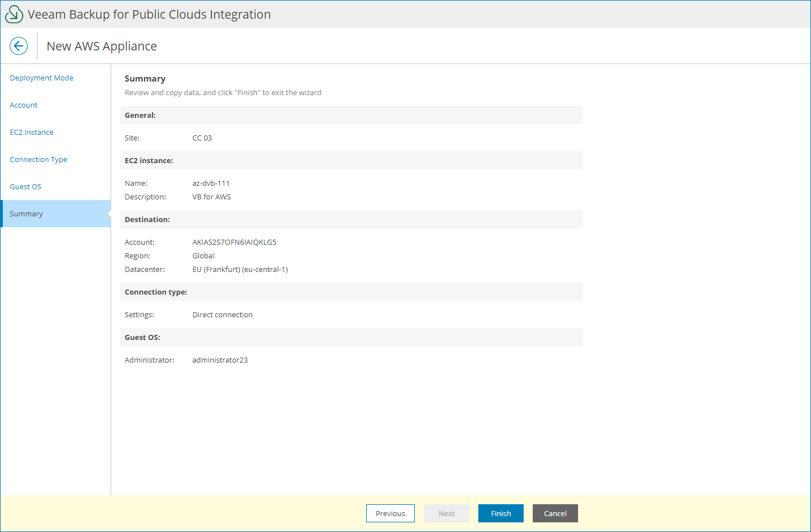Go to the Deployment Mode step
This screenshot has width=811, height=532.
[x=41, y=78]
